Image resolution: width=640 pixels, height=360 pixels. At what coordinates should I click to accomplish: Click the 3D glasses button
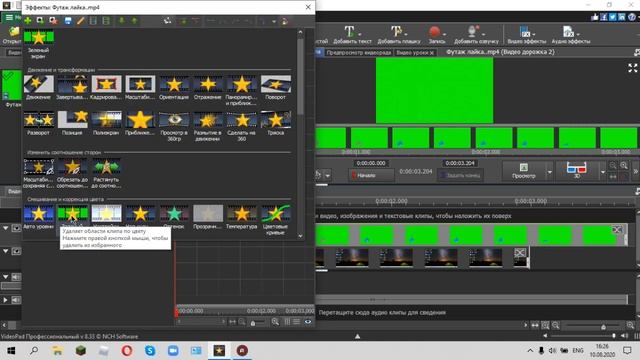click(577, 170)
